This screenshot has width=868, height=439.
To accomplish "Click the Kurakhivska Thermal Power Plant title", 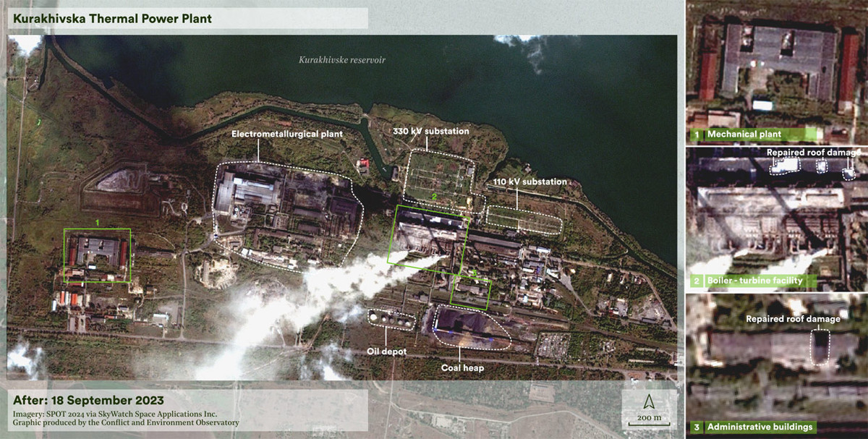I will click(112, 19).
